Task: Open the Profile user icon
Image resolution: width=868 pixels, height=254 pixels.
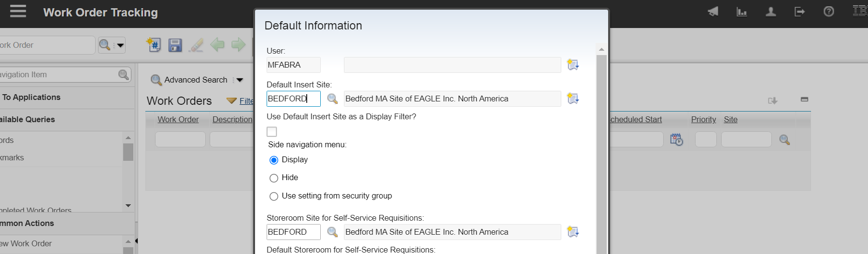Action: pos(770,12)
